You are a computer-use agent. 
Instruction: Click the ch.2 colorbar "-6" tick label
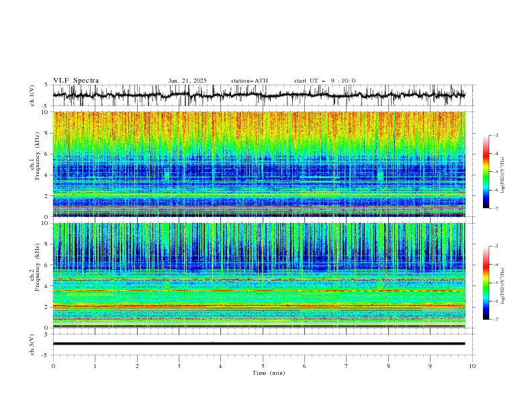(x=496, y=301)
